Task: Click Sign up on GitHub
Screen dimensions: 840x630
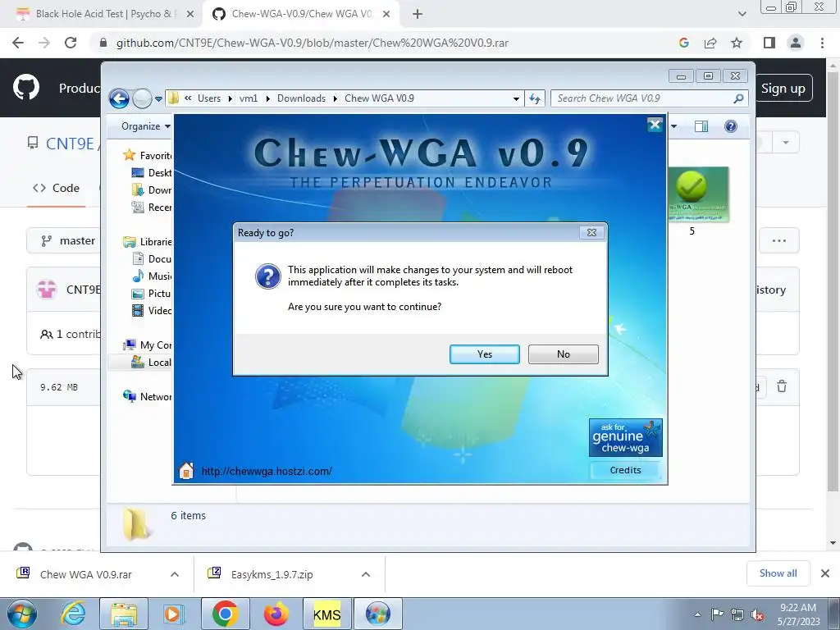Action: click(783, 89)
